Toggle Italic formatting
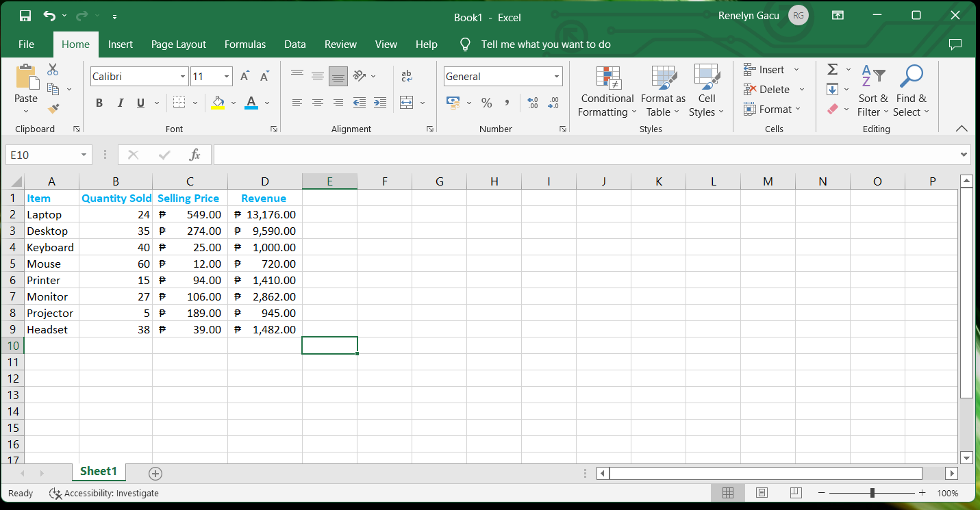Image resolution: width=980 pixels, height=510 pixels. 120,103
